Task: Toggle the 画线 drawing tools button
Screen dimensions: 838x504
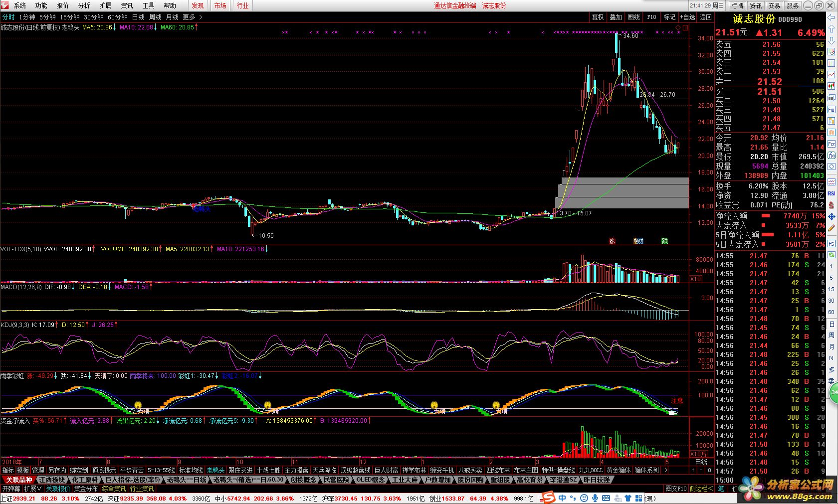Action: point(633,17)
